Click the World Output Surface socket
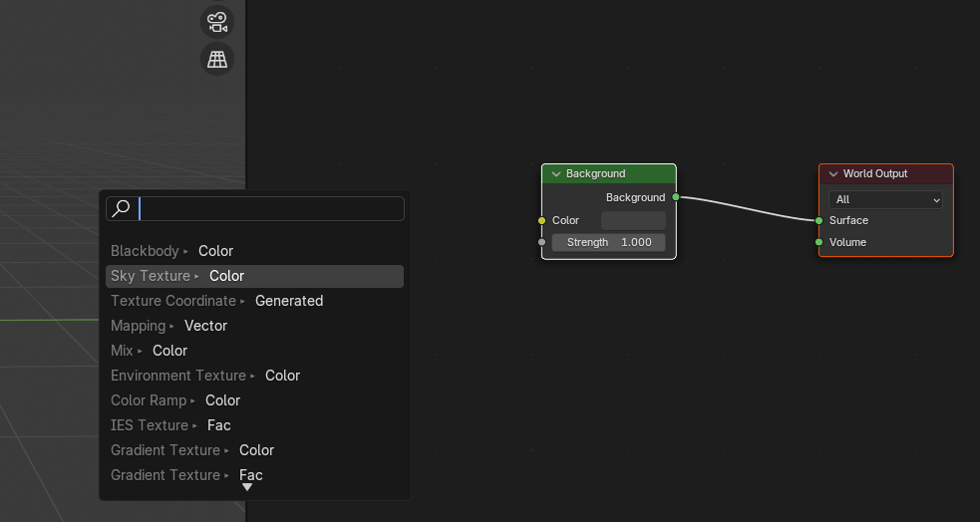Viewport: 980px width, 522px height. 819,220
